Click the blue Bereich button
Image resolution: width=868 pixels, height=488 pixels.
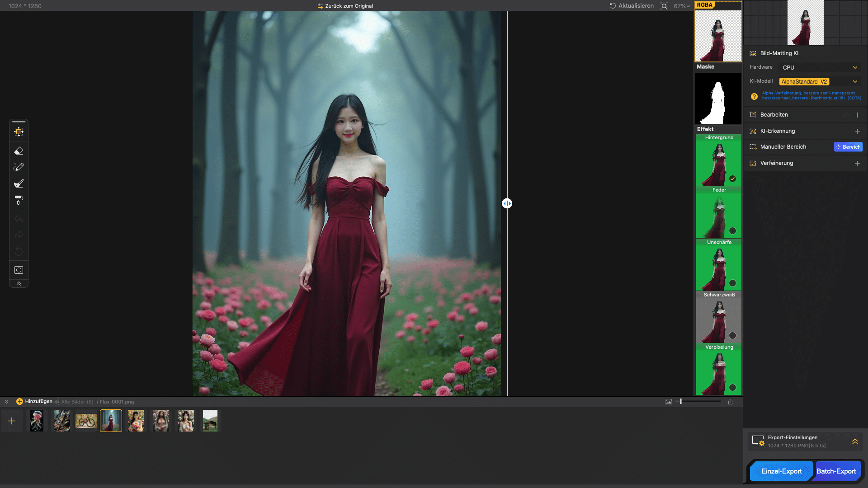click(x=848, y=147)
